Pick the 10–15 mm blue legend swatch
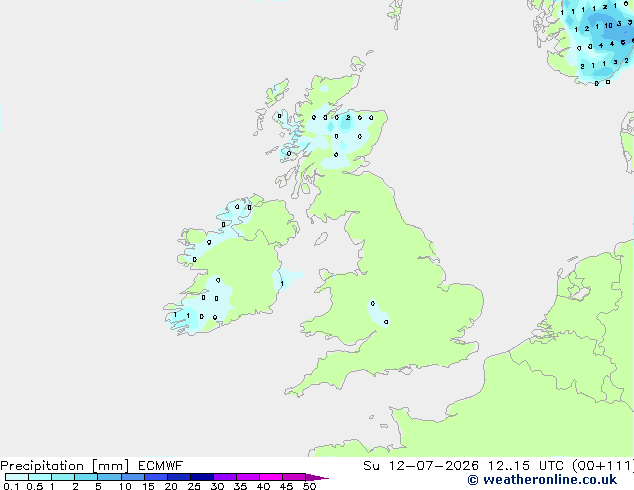The width and height of the screenshot is (634, 490). click(x=133, y=477)
